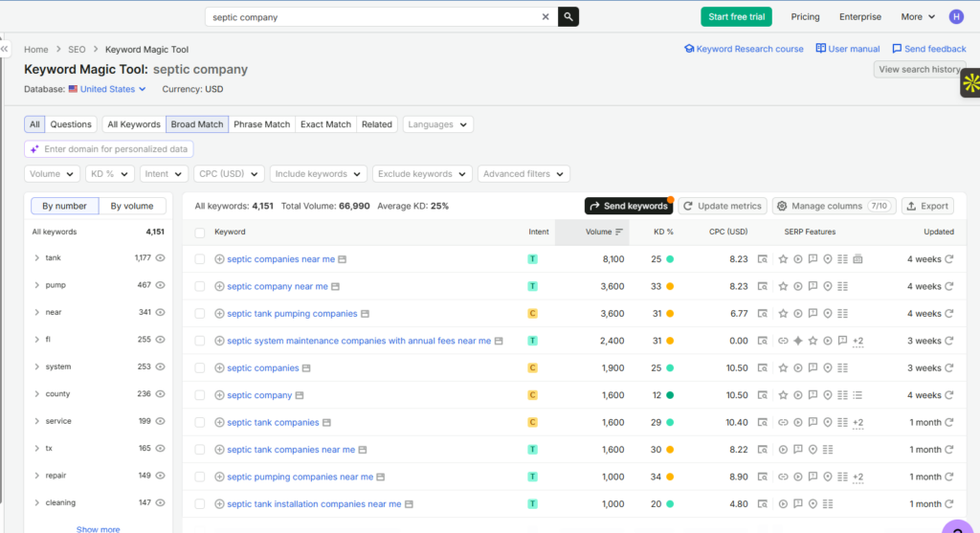Refresh metrics for 'septic company near me'

tap(949, 287)
